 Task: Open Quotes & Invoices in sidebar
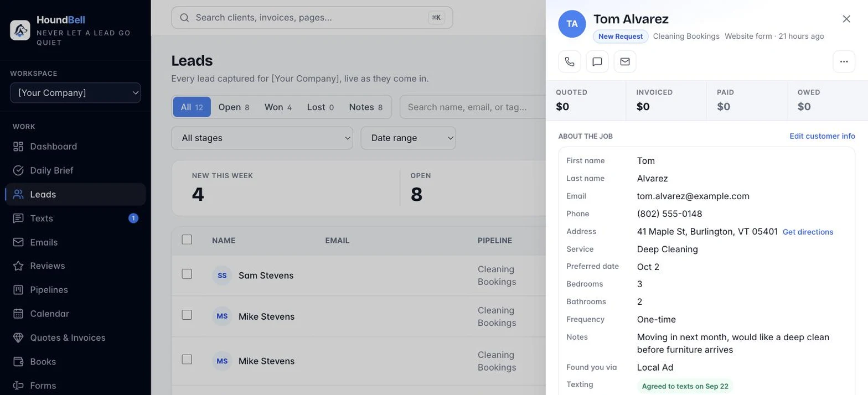pyautogui.click(x=76, y=337)
